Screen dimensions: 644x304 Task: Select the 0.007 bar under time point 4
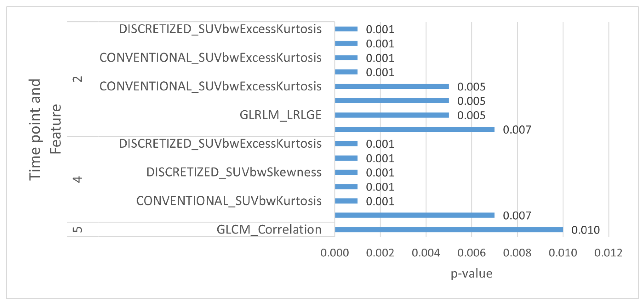coord(415,215)
